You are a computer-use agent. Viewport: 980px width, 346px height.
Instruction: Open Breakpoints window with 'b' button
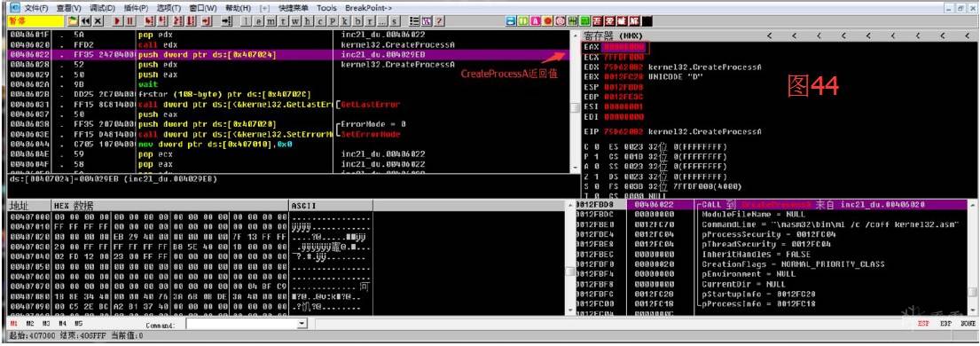[x=357, y=20]
